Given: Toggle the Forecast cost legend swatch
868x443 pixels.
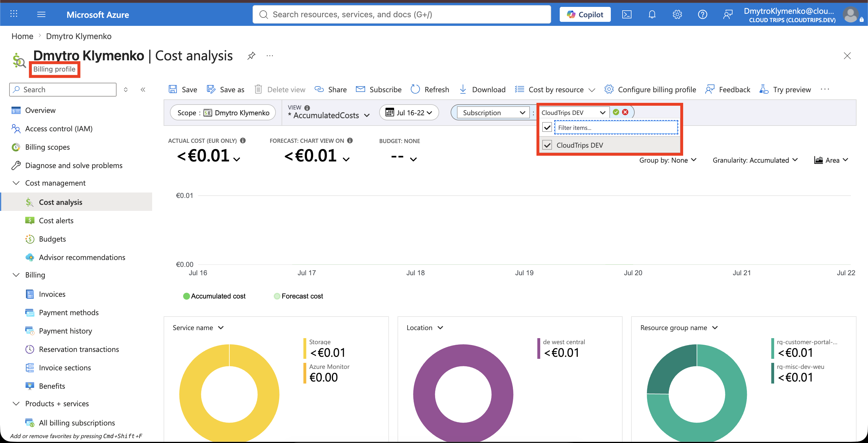Looking at the screenshot, I should pos(277,296).
